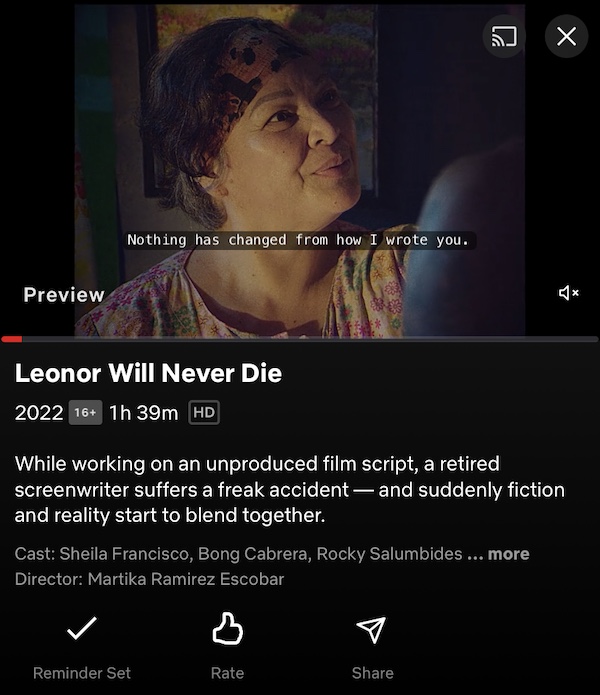Tap the Preview label on the video

64,295
